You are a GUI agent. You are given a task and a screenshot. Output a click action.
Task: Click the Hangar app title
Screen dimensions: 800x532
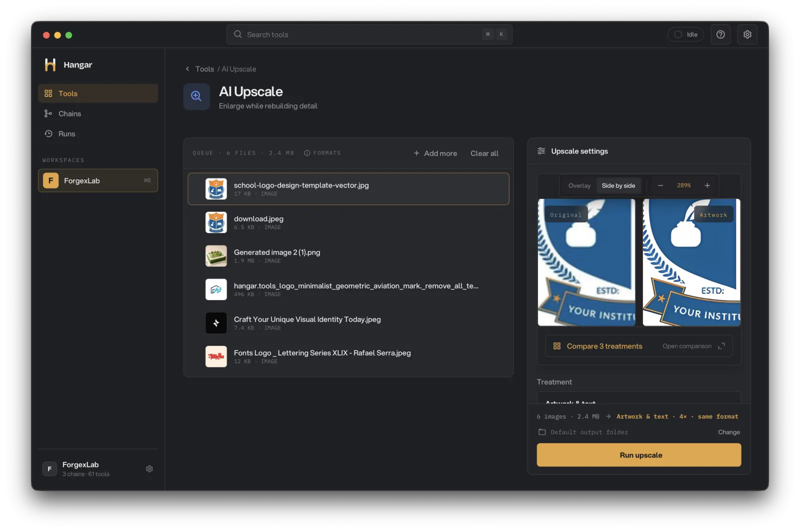click(x=78, y=64)
